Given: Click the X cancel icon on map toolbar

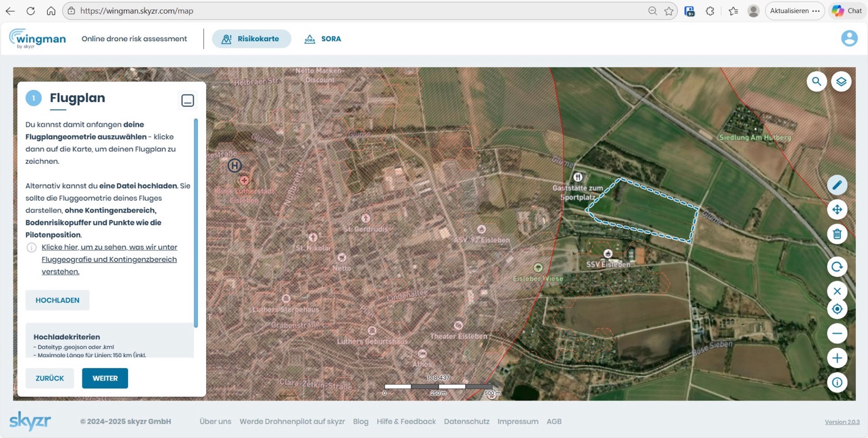Looking at the screenshot, I should (x=837, y=291).
